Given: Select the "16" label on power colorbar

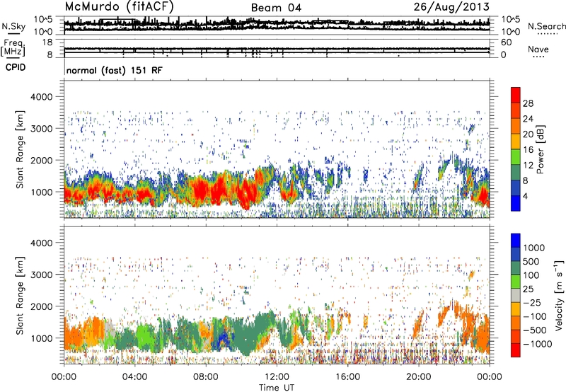Looking at the screenshot, I should point(528,150).
